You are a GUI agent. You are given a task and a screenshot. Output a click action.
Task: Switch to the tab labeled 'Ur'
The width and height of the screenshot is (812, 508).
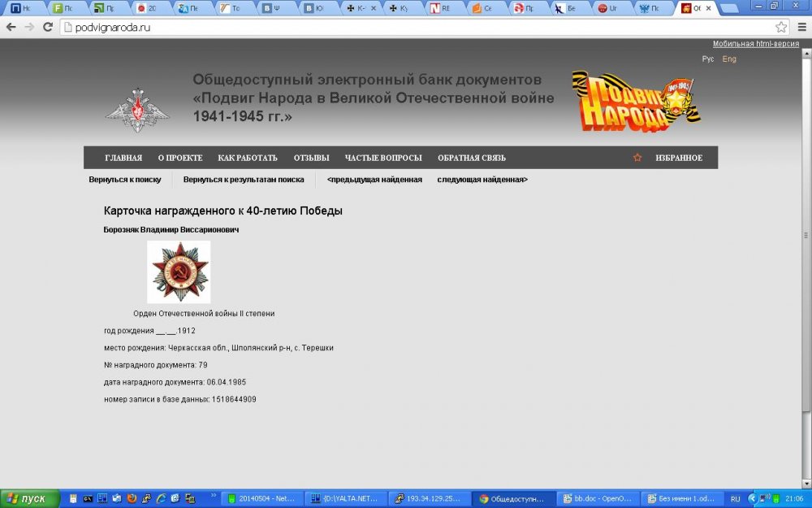[x=611, y=8]
